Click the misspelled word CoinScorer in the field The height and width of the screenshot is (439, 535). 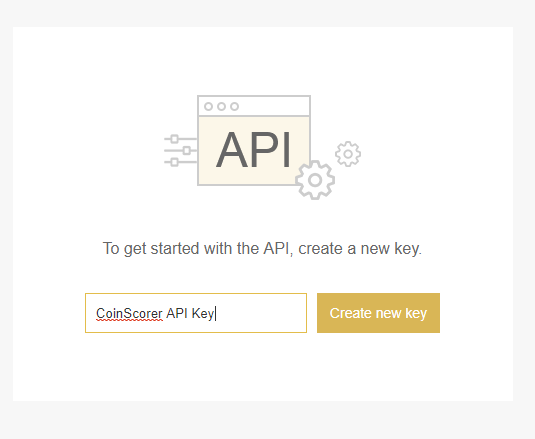(x=129, y=313)
